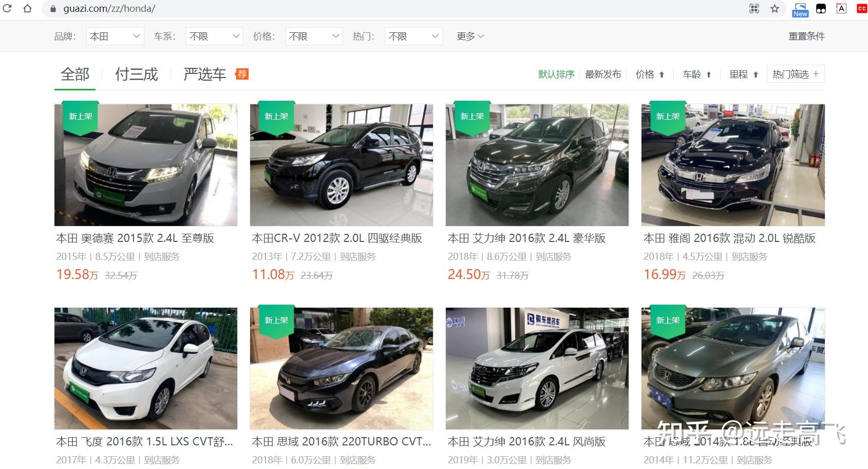Open the 价格 filter dropdown

(x=314, y=36)
